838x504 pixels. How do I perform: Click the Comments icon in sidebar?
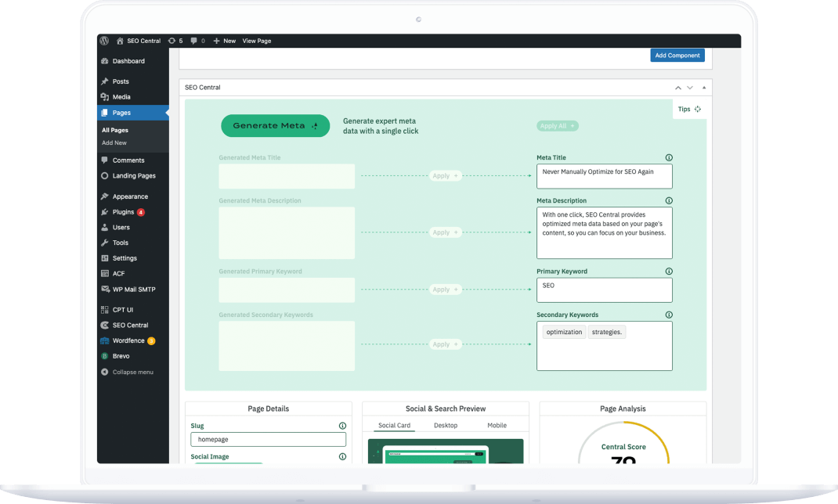click(x=105, y=160)
